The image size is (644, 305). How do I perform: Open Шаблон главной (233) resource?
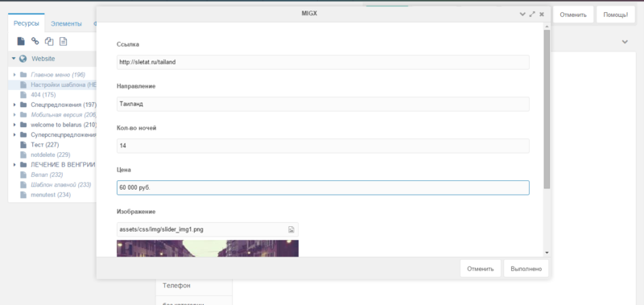(x=61, y=185)
